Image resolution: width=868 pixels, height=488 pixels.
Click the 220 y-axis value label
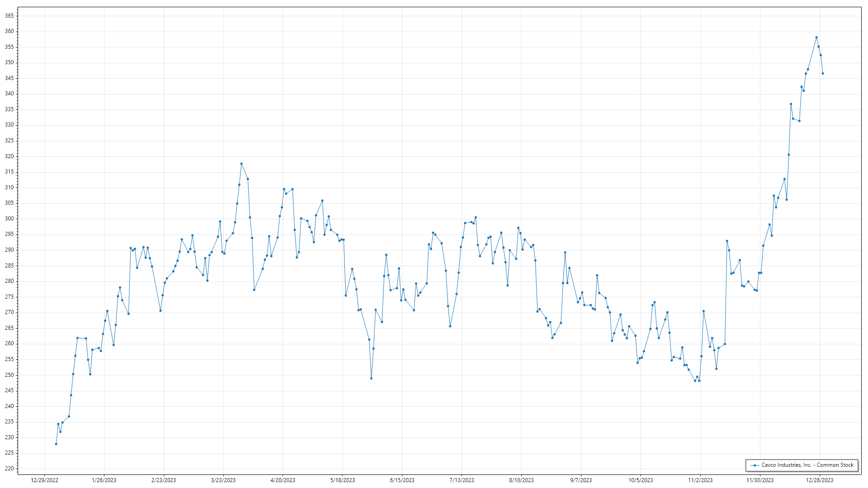pos(9,469)
